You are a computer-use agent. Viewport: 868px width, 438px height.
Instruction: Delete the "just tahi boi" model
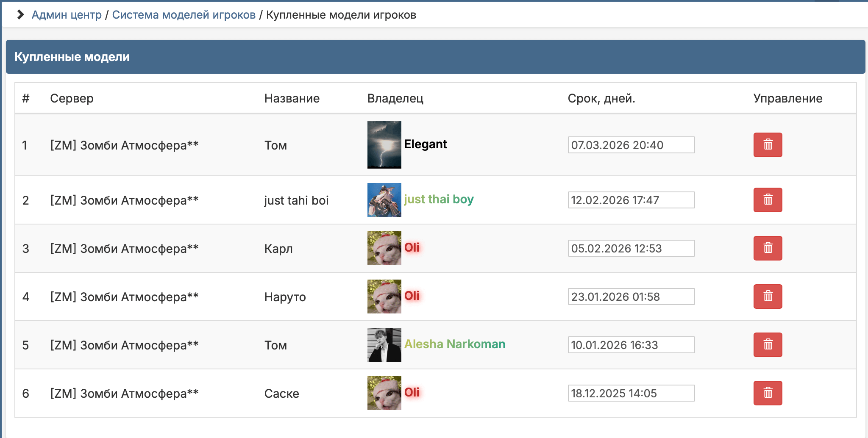tap(768, 200)
